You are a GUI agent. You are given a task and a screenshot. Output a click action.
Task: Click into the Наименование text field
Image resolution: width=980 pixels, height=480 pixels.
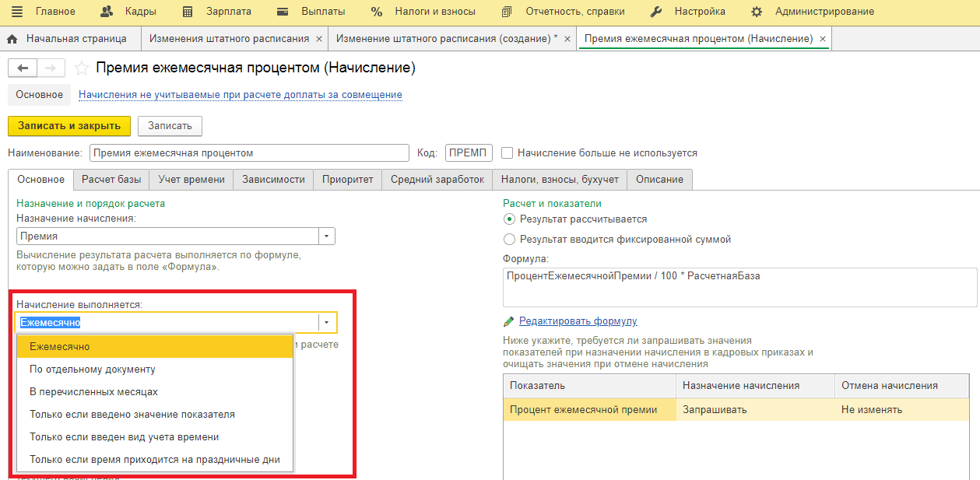[249, 153]
